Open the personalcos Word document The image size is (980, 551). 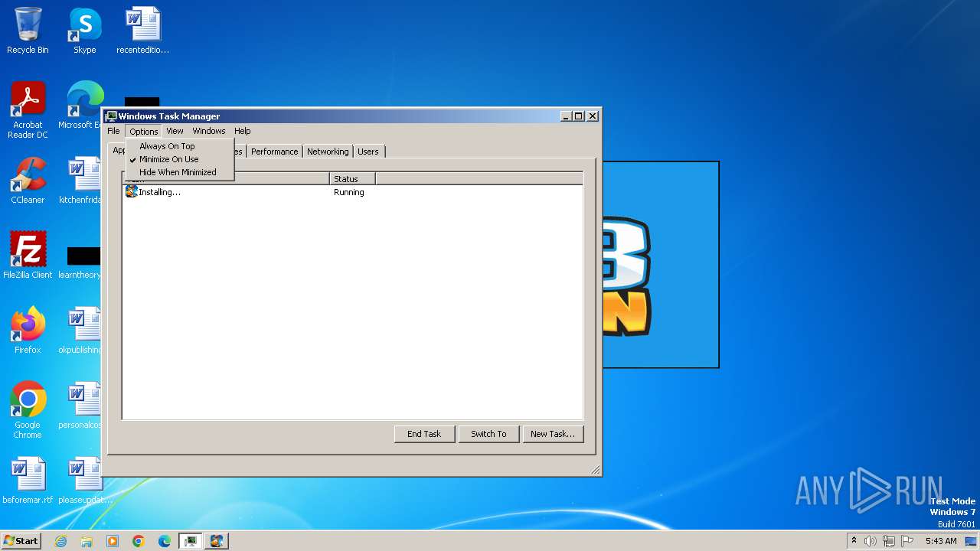83,406
